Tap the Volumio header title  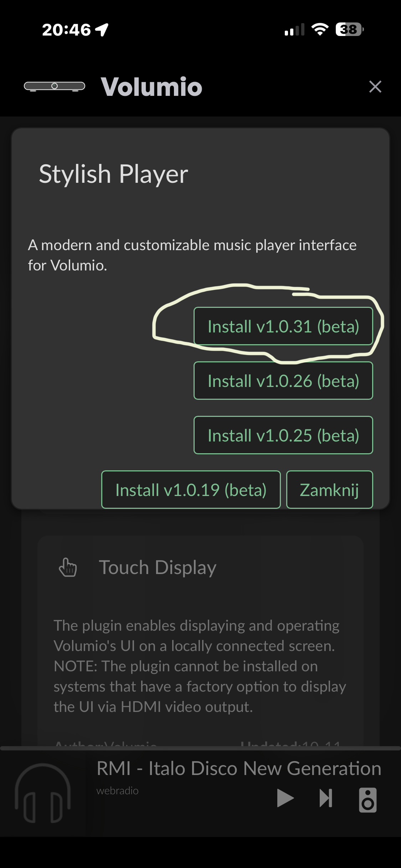(x=151, y=87)
